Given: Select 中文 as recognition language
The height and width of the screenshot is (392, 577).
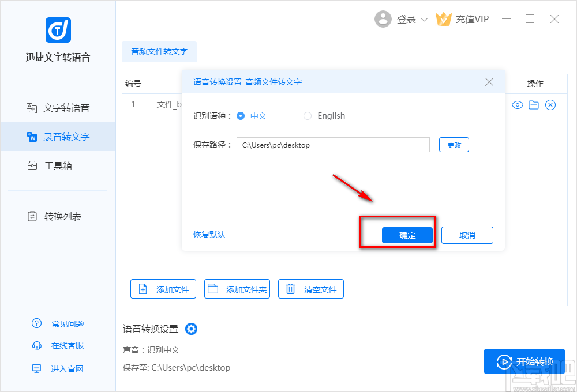Looking at the screenshot, I should pos(240,116).
